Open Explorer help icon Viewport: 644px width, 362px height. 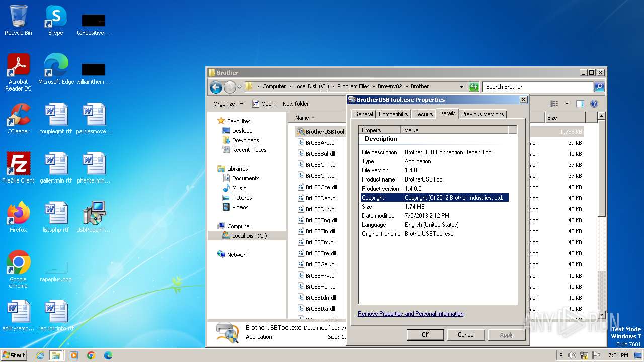tap(594, 104)
